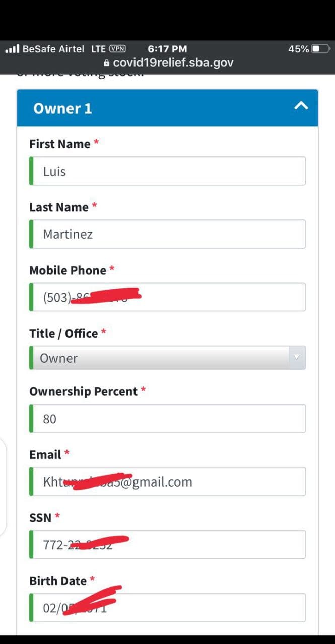Tap the 6:17 PM clock
The width and height of the screenshot is (335, 644).
tap(167, 49)
